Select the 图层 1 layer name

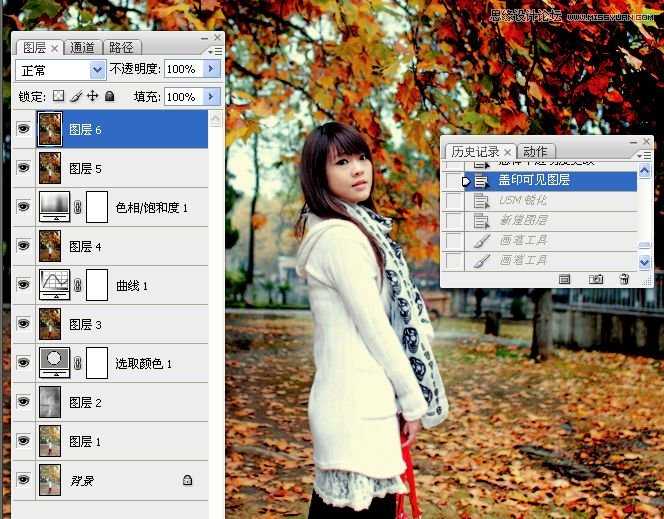85,442
